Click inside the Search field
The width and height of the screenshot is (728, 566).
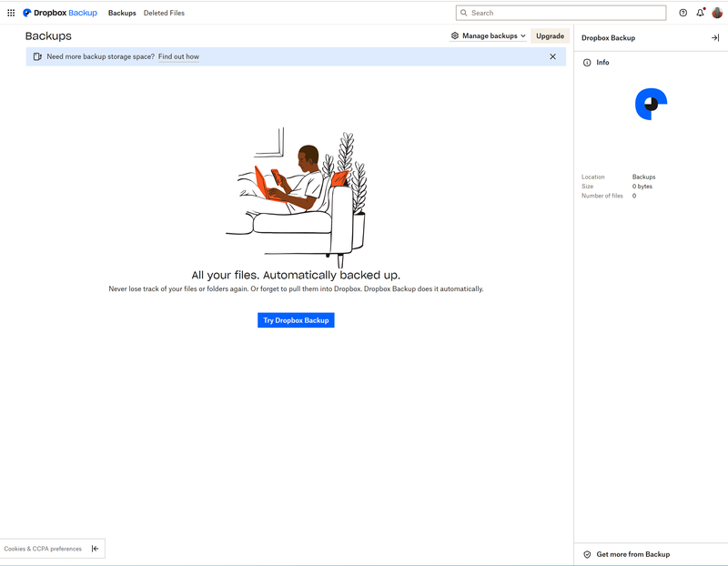tap(546, 12)
